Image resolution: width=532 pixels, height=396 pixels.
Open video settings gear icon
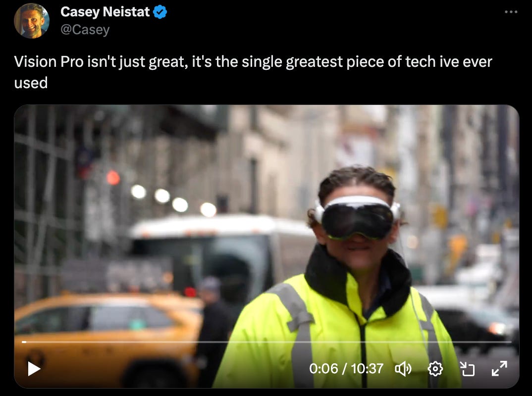pos(435,369)
